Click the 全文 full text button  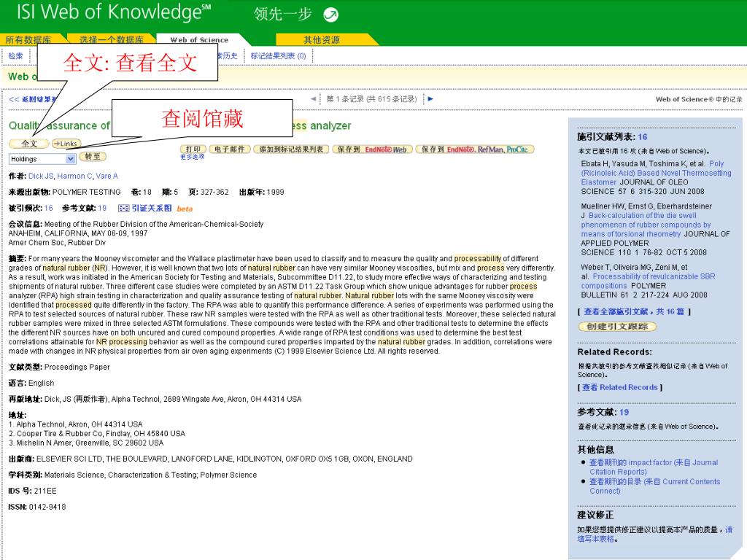tap(29, 144)
